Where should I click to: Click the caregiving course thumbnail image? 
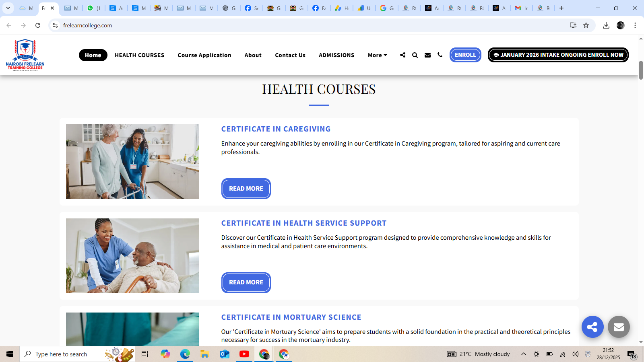point(132,162)
